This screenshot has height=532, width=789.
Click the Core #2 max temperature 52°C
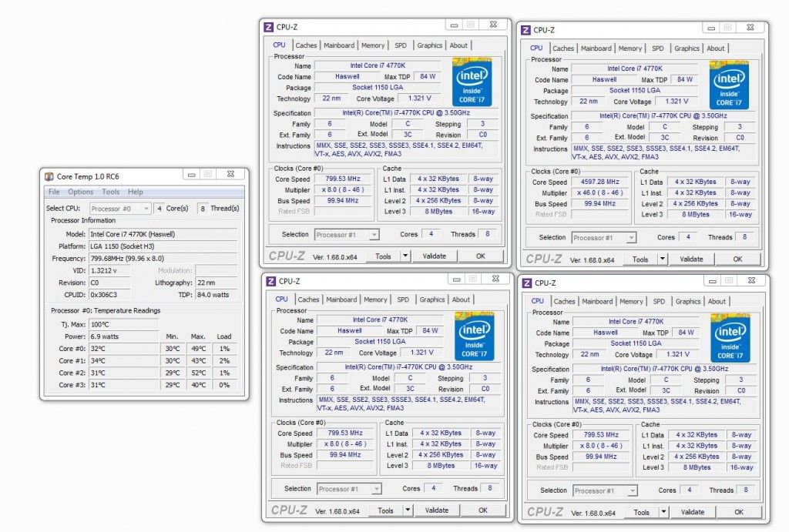[198, 373]
